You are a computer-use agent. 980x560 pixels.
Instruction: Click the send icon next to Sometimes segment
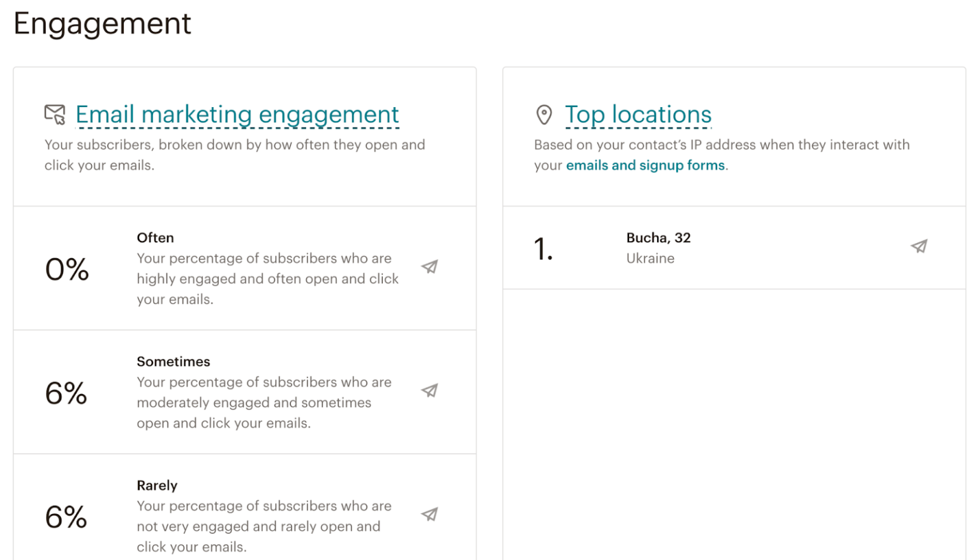coord(429,391)
